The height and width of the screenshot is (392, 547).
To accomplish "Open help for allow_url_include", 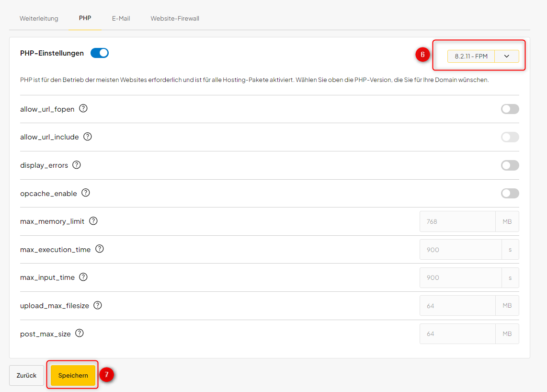I will (88, 137).
